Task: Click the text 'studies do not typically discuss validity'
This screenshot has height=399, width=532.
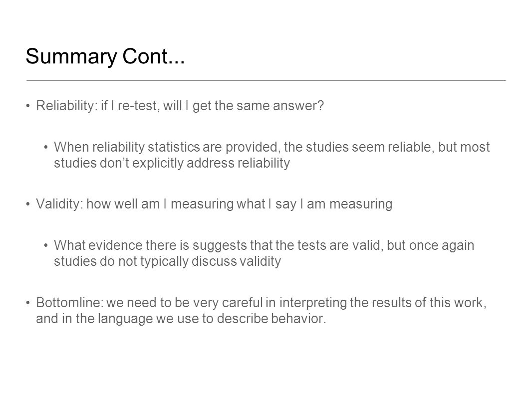Action: tap(167, 261)
